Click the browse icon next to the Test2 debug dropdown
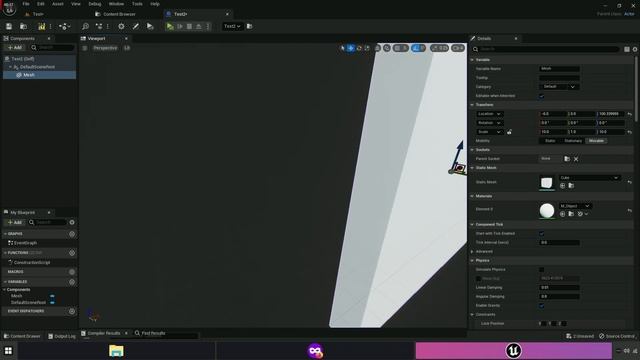Image resolution: width=640 pixels, height=360 pixels. (x=249, y=26)
